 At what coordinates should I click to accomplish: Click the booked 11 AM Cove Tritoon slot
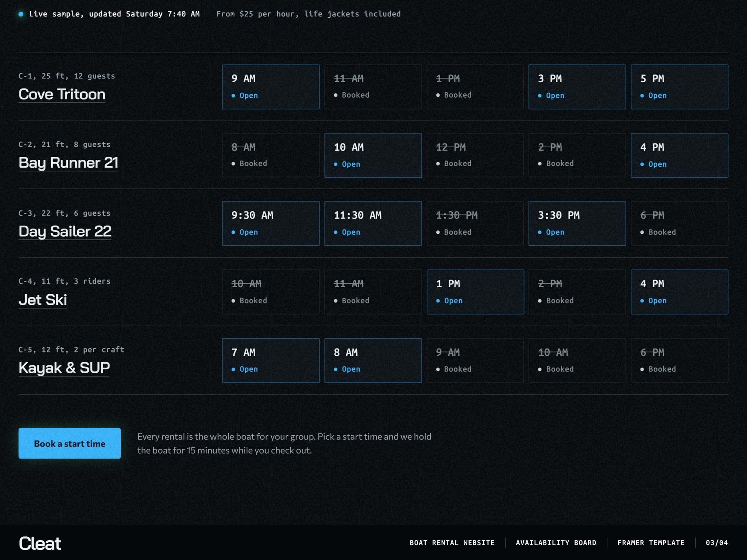point(373,87)
